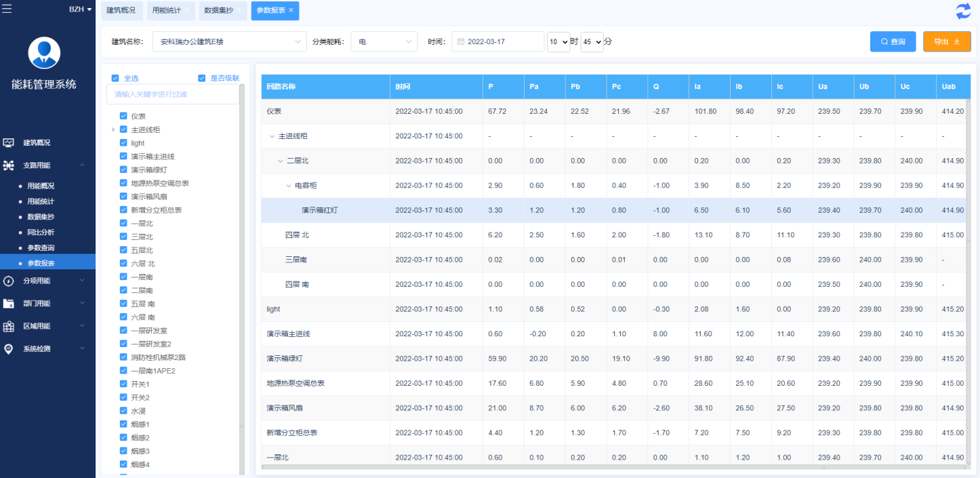Switch to the 用能统计 tab
Screen dimensions: 980x478
click(171, 10)
